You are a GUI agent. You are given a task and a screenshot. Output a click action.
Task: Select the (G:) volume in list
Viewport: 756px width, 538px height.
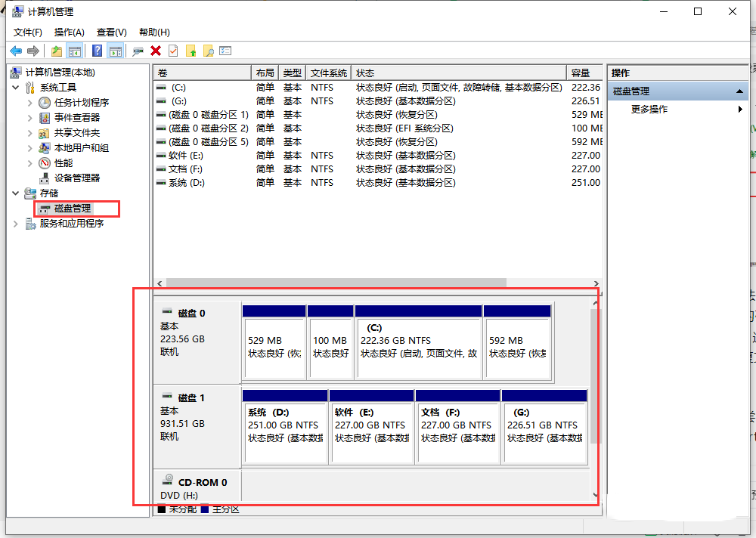tap(179, 101)
